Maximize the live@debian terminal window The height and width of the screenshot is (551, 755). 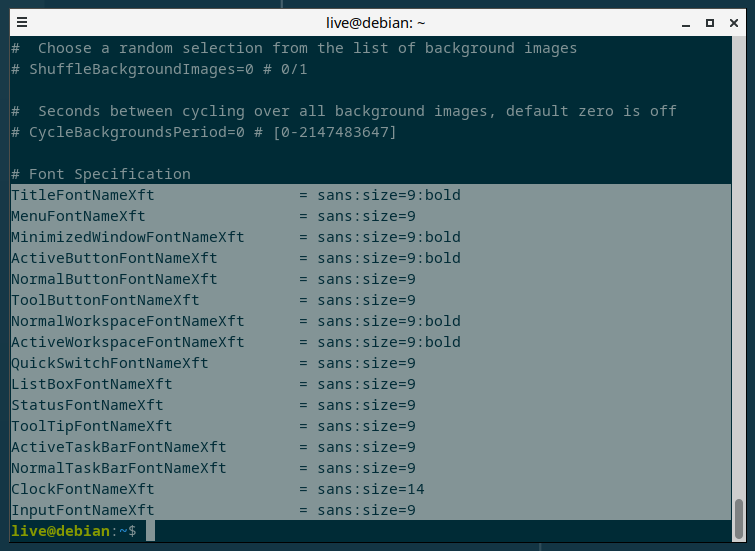click(710, 23)
